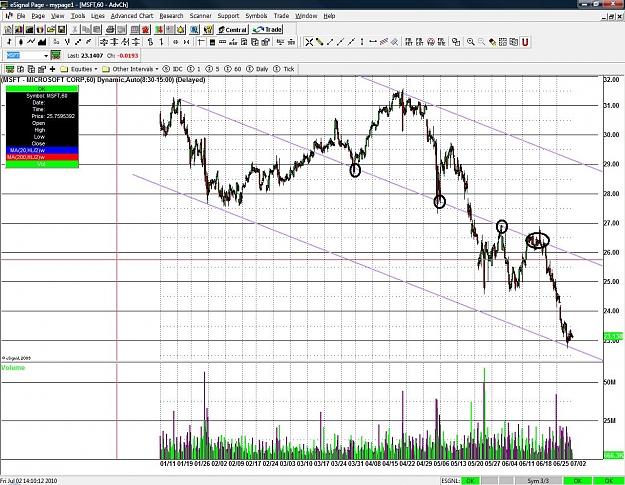Open the Lines menu
Screen dimensions: 625x485
click(98, 16)
